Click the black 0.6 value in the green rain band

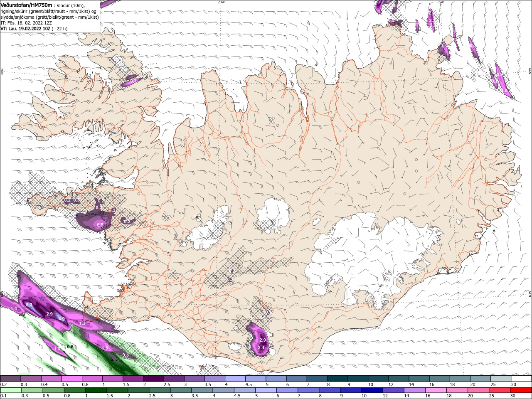[x=70, y=347]
